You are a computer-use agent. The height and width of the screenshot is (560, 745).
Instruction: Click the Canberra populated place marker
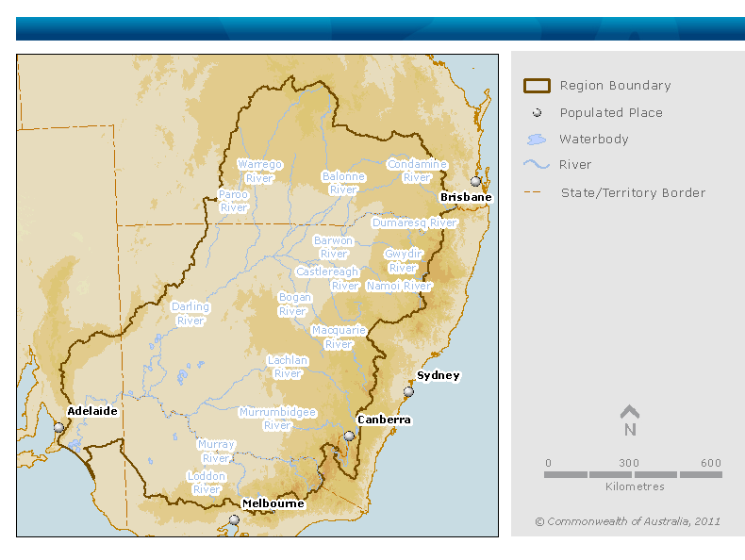point(349,436)
